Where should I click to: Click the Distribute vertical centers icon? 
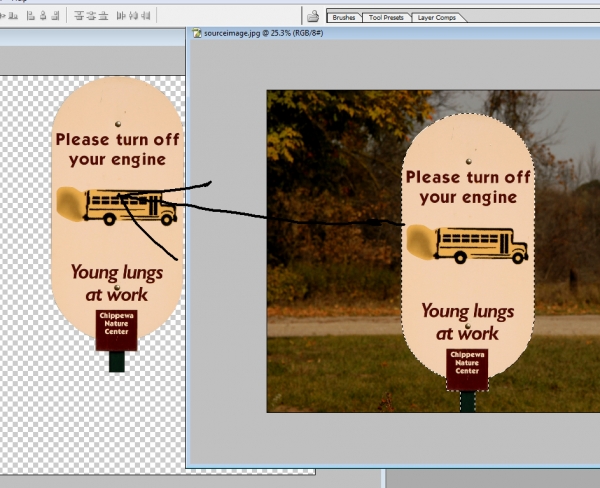tap(91, 16)
